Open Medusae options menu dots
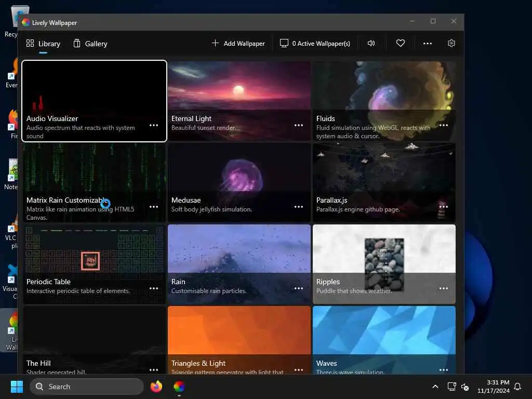Screen dimensions: 532x399 [299, 207]
